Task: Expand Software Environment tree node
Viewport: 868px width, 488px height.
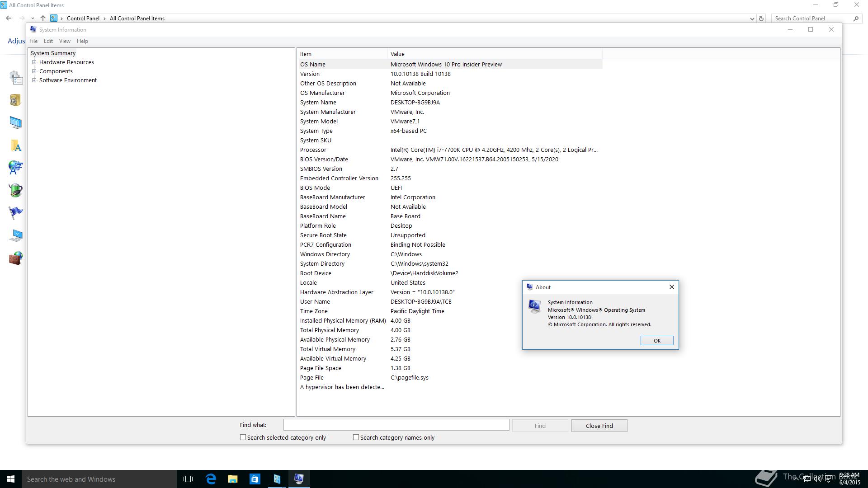Action: tap(34, 80)
